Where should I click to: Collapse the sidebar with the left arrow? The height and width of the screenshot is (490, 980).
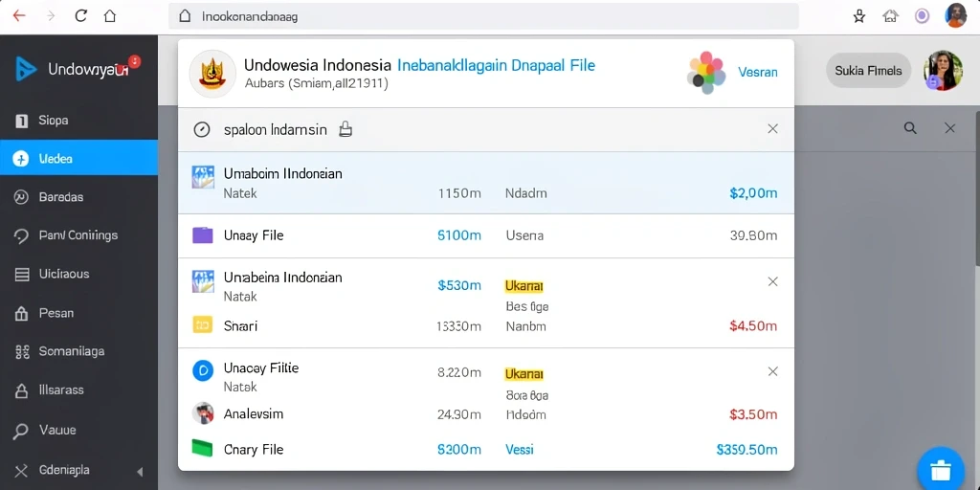click(140, 471)
